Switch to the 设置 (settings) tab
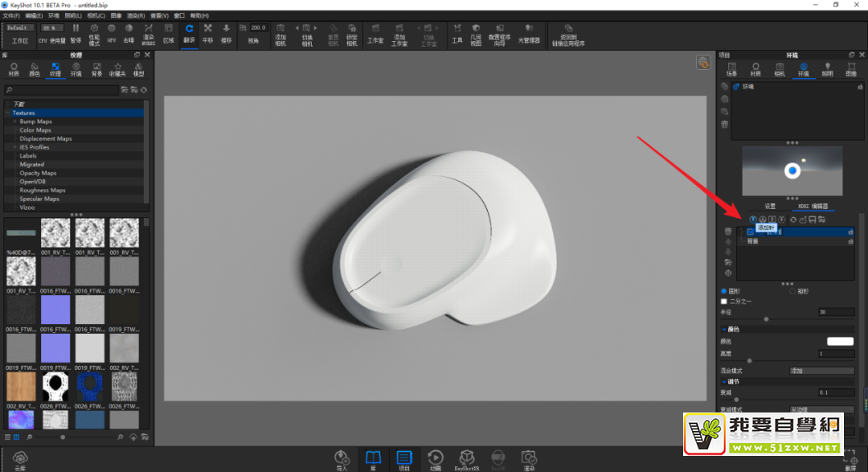The width and height of the screenshot is (868, 472). 769,206
